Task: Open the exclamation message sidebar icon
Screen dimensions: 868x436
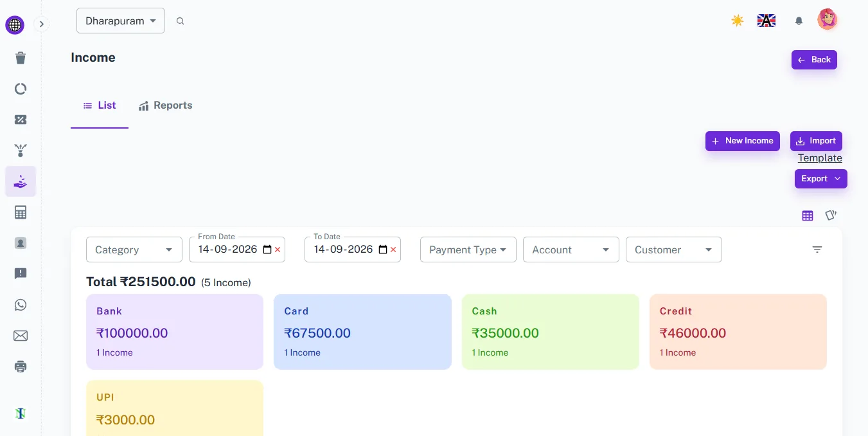Action: [x=21, y=274]
